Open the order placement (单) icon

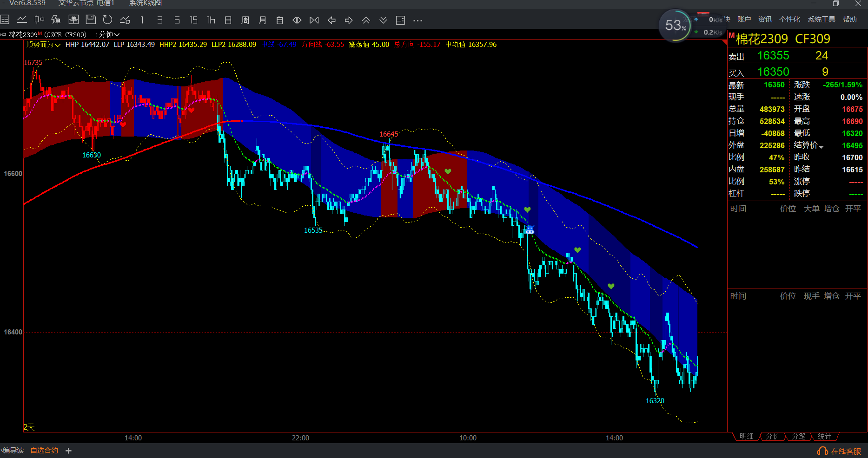click(73, 20)
